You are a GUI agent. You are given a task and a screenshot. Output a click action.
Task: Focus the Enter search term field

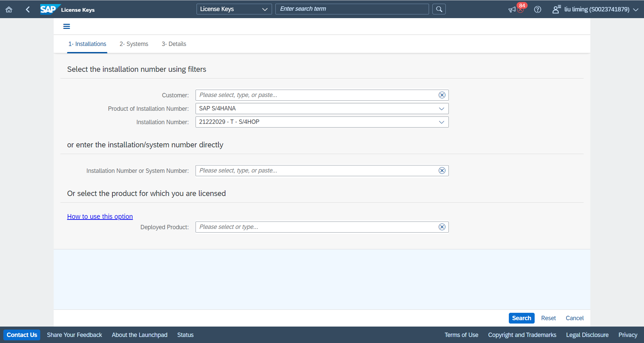[352, 9]
